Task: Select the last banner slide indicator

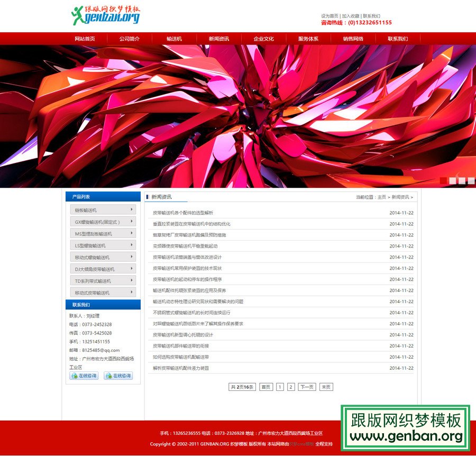Action: [471, 180]
